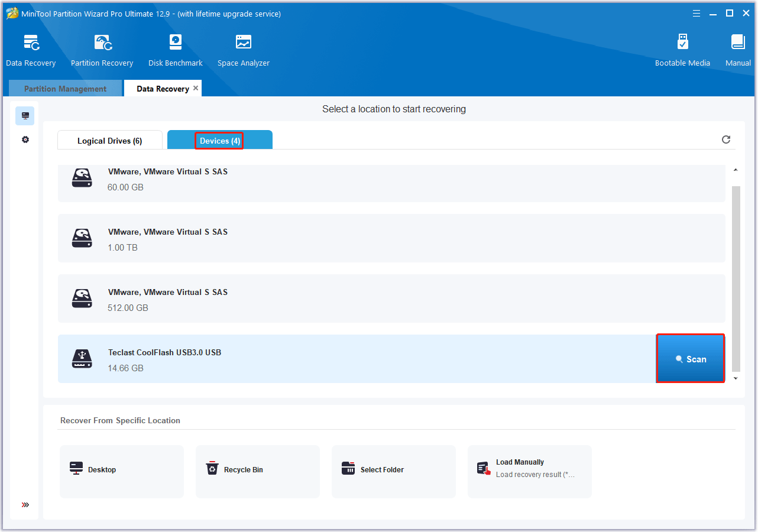Open Space Analyzer tool

pos(244,50)
